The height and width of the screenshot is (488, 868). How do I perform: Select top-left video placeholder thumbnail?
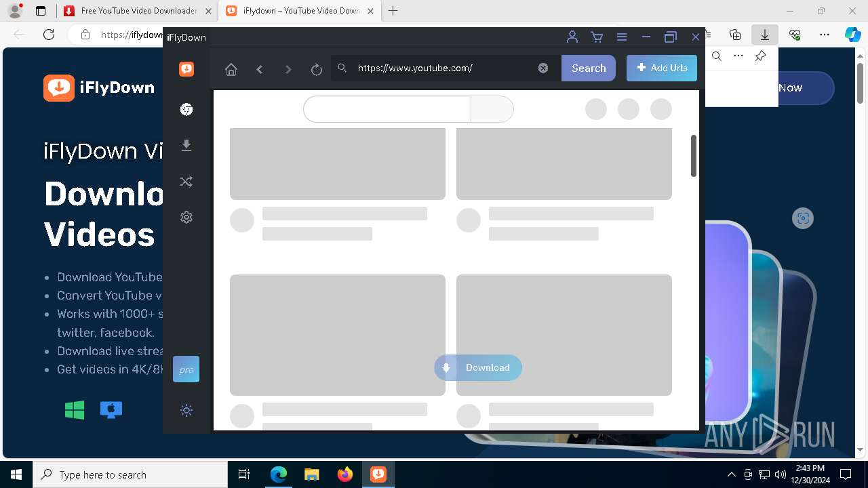338,163
